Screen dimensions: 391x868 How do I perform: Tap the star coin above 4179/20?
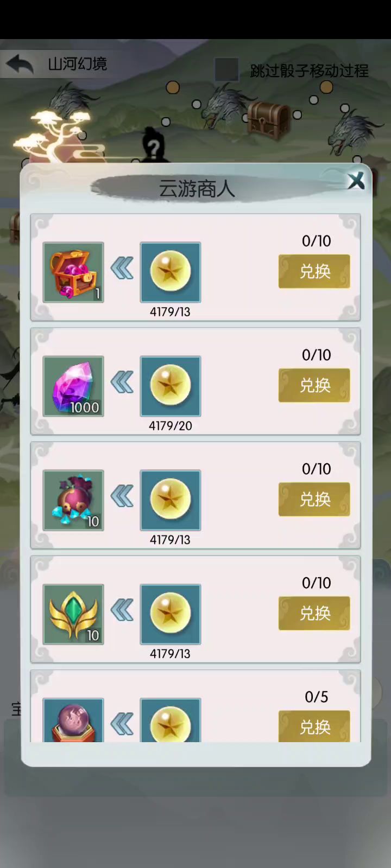171,386
